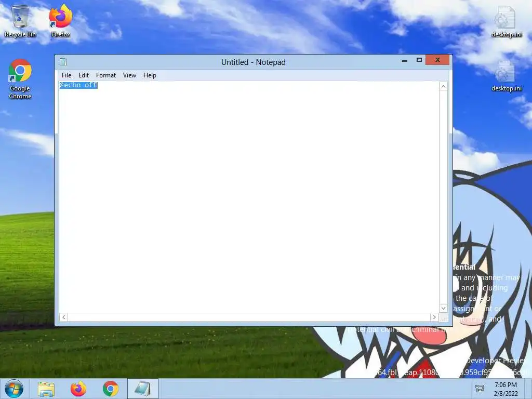The image size is (532, 399).
Task: Click the Notepad resize grip corner
Action: point(444,317)
